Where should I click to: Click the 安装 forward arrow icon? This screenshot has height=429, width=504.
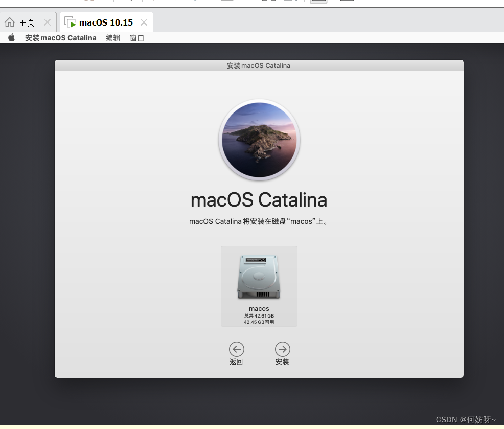[283, 349]
